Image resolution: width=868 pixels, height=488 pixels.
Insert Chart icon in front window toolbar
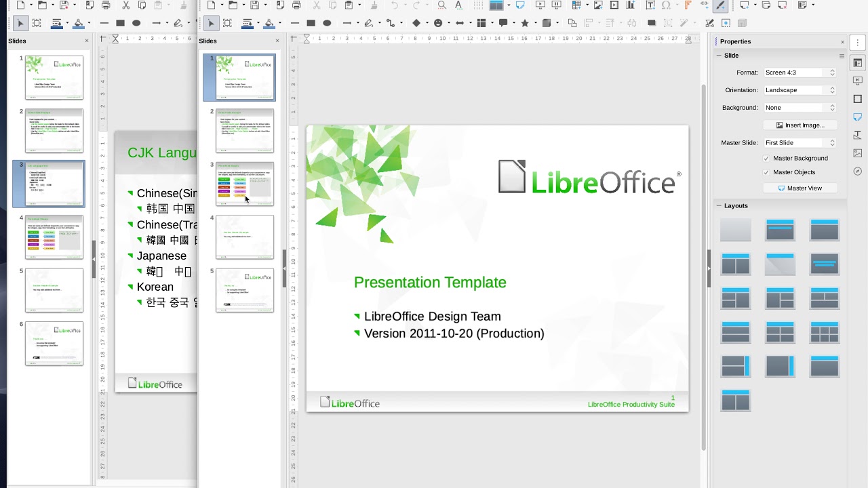630,5
